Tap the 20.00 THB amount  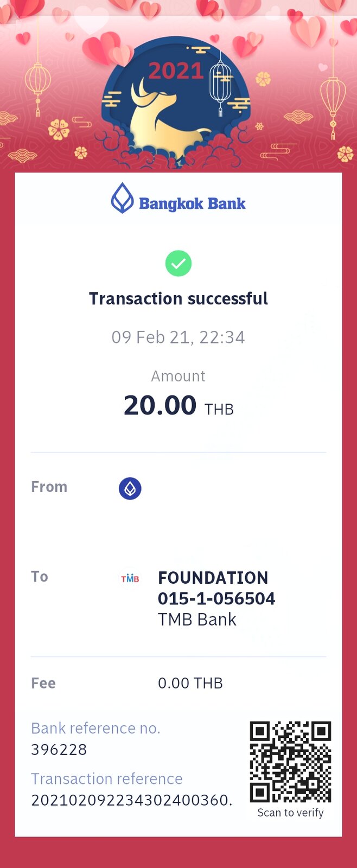point(178,406)
